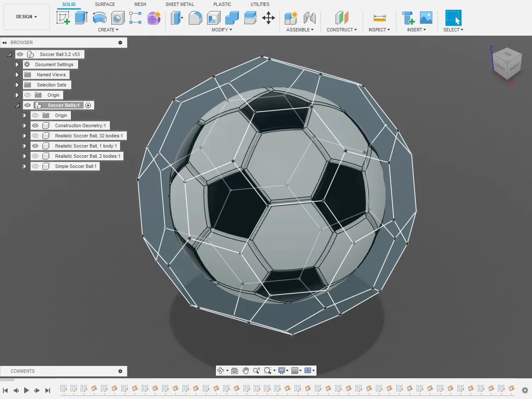532x399 pixels.
Task: Hide the Realistic Soccer Ball, 1 body component
Action: click(x=35, y=145)
